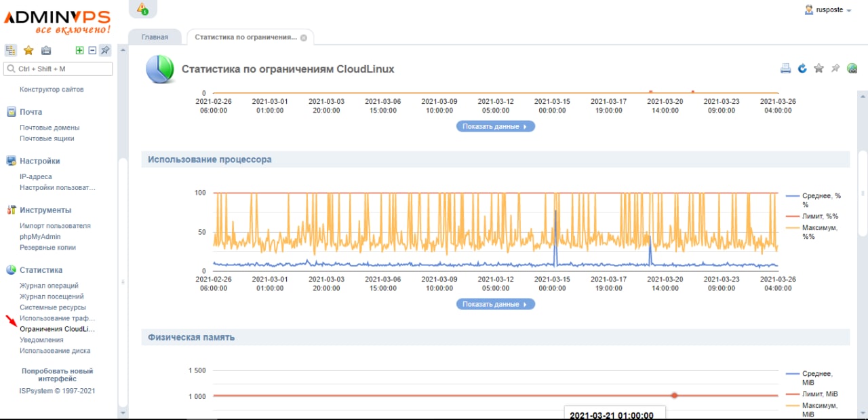Close the Статистика по ограничения tab

pos(303,38)
